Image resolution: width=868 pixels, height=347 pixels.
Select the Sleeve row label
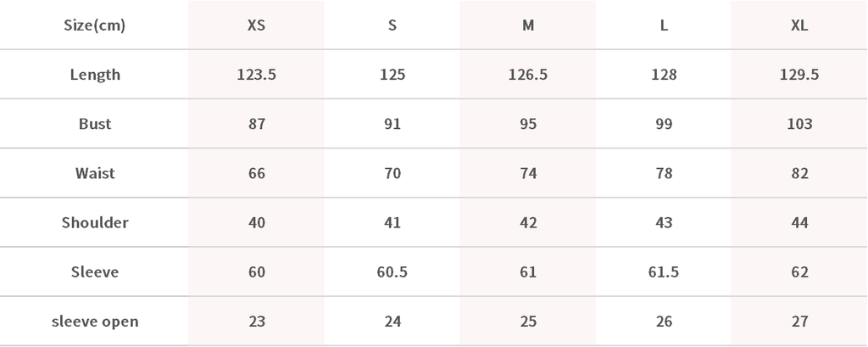(x=95, y=272)
